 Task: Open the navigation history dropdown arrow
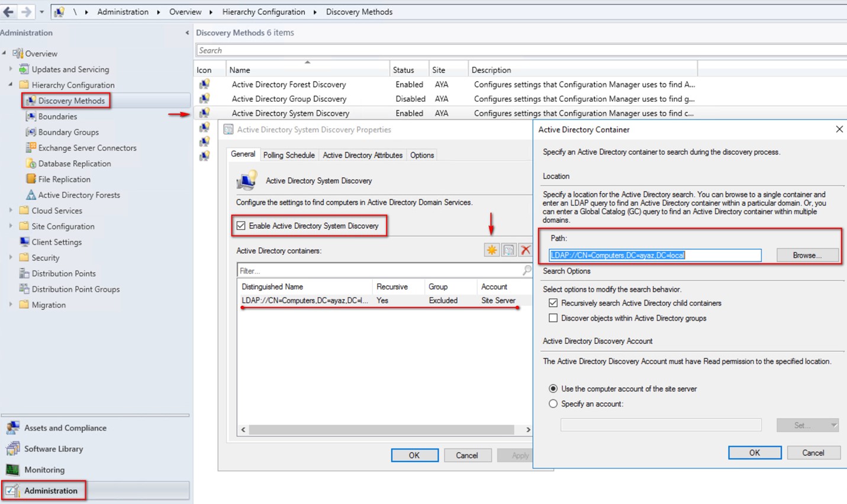[x=41, y=12]
